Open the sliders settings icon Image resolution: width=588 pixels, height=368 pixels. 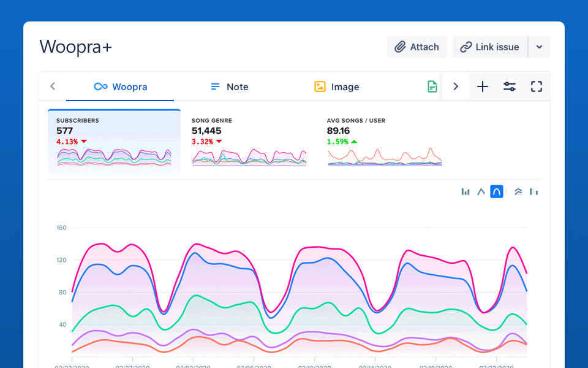coord(510,86)
